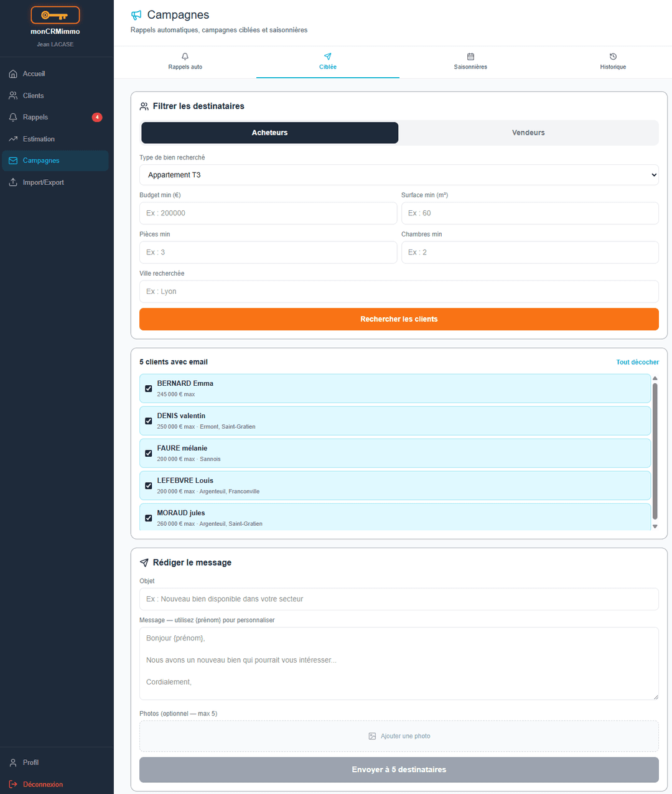Click the Accueil home icon
The width and height of the screenshot is (672, 794).
(13, 74)
